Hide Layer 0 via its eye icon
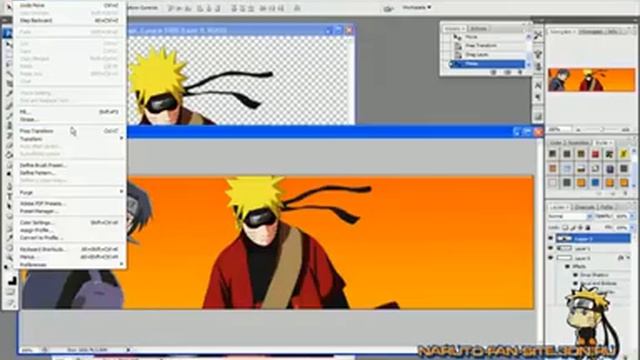 (x=551, y=258)
